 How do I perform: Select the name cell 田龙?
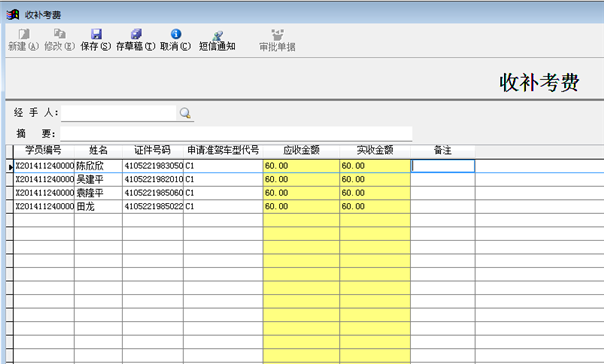pyautogui.click(x=99, y=206)
